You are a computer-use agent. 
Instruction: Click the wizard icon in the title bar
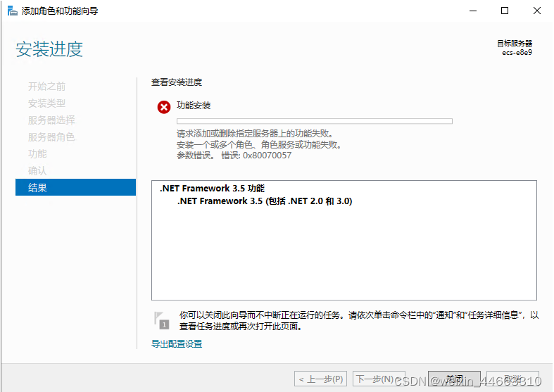12,11
